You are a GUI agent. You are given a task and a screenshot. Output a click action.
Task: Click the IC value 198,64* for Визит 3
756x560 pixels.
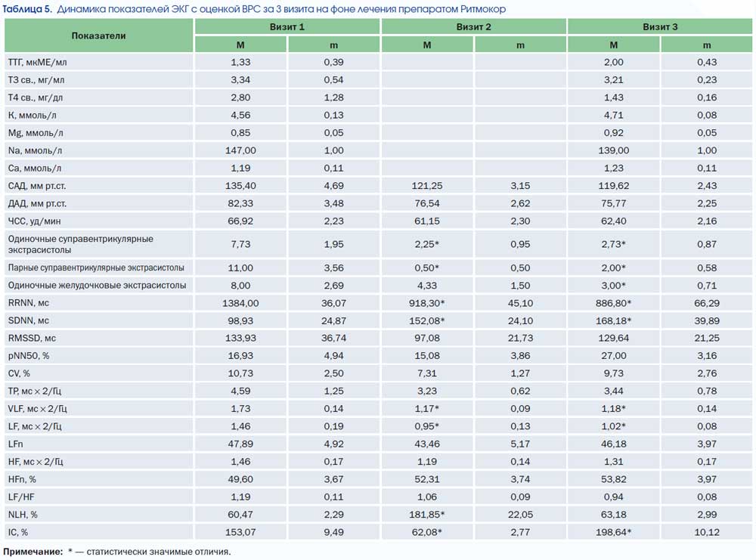tap(613, 533)
